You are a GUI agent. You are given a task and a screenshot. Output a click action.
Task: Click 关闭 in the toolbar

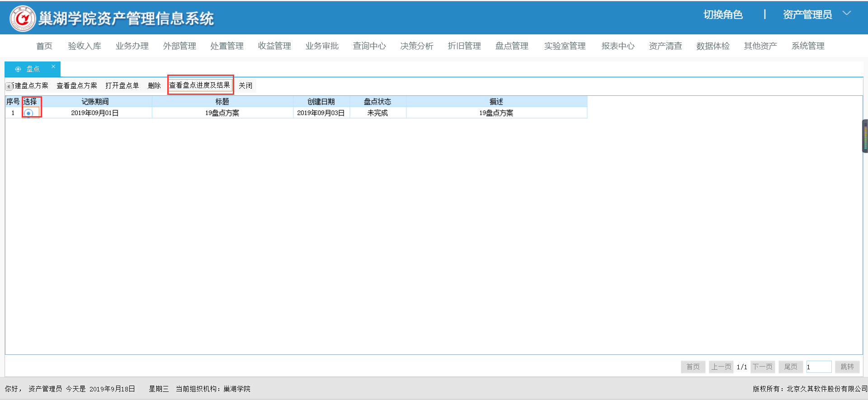(245, 85)
